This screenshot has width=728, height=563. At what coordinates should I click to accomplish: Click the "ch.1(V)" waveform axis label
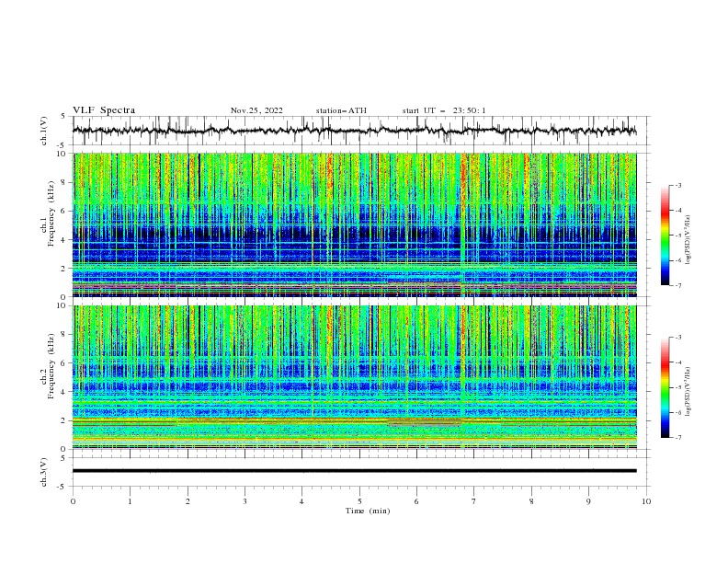click(44, 131)
